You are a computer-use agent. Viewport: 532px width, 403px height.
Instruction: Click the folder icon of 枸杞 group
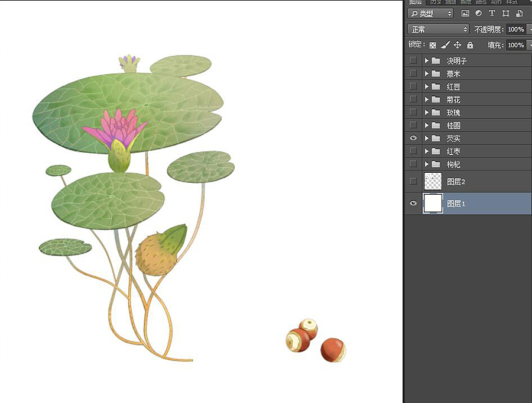click(x=436, y=164)
